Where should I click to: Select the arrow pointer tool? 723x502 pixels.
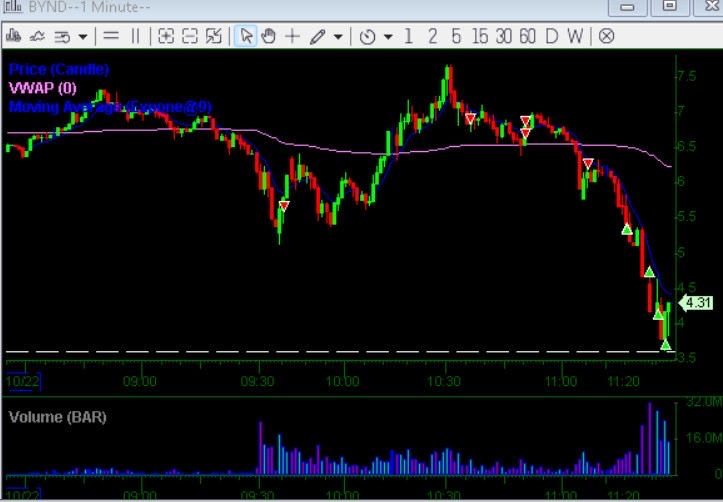pos(246,36)
